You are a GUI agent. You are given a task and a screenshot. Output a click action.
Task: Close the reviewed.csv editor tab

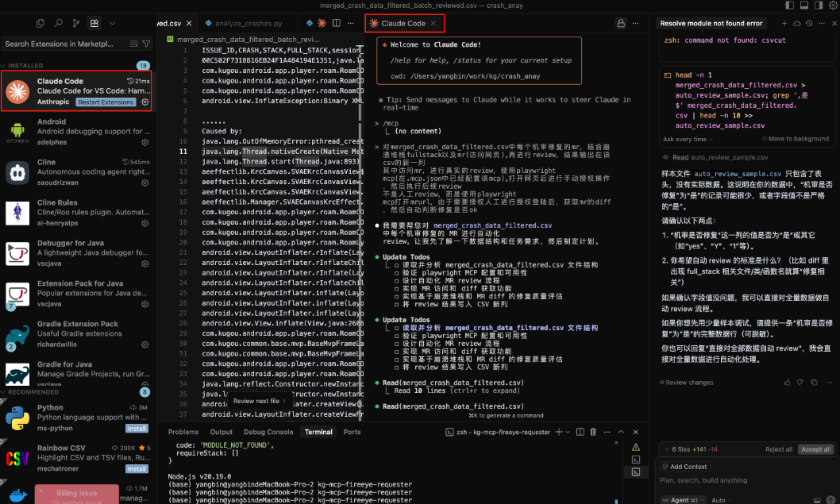pyautogui.click(x=189, y=24)
